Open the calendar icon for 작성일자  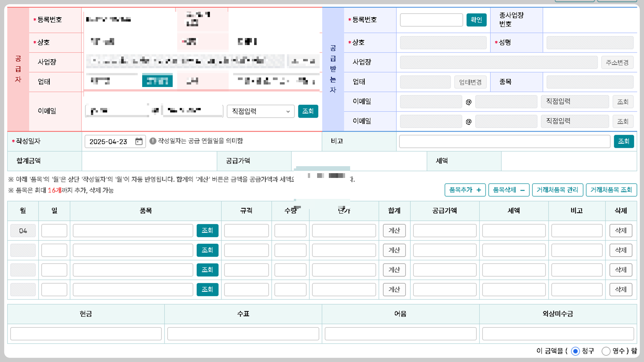pos(139,141)
